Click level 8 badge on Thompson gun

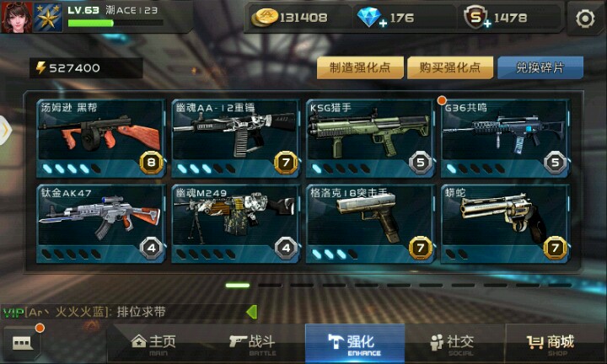click(x=151, y=163)
